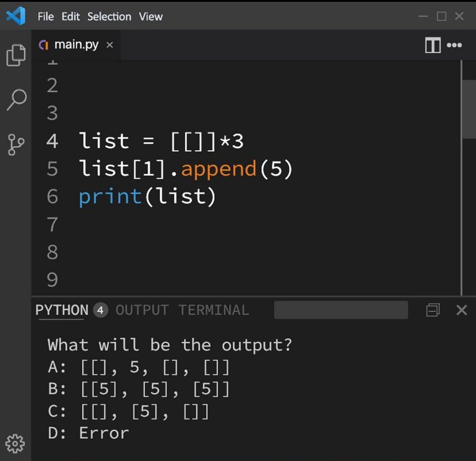Click the code 'list = [[]]*3'
The image size is (476, 461).
pyautogui.click(x=161, y=141)
